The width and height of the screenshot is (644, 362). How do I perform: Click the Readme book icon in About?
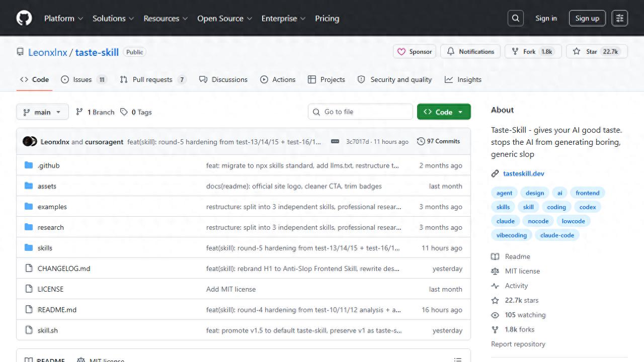(495, 256)
